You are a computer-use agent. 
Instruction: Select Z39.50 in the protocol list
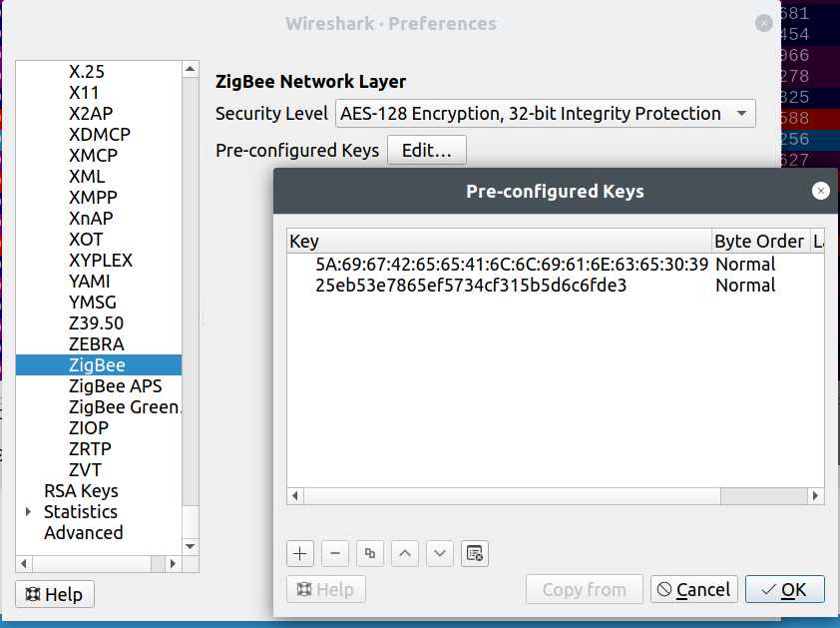[97, 322]
